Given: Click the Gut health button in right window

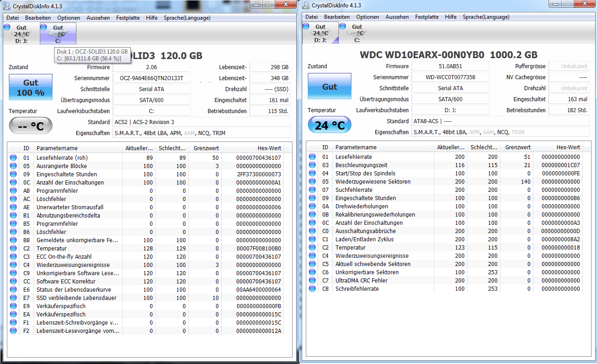Looking at the screenshot, I should point(330,87).
